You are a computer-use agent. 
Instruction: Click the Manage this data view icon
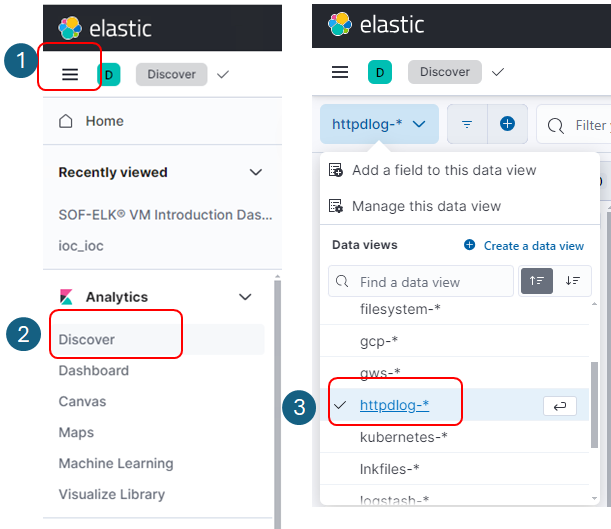click(336, 206)
